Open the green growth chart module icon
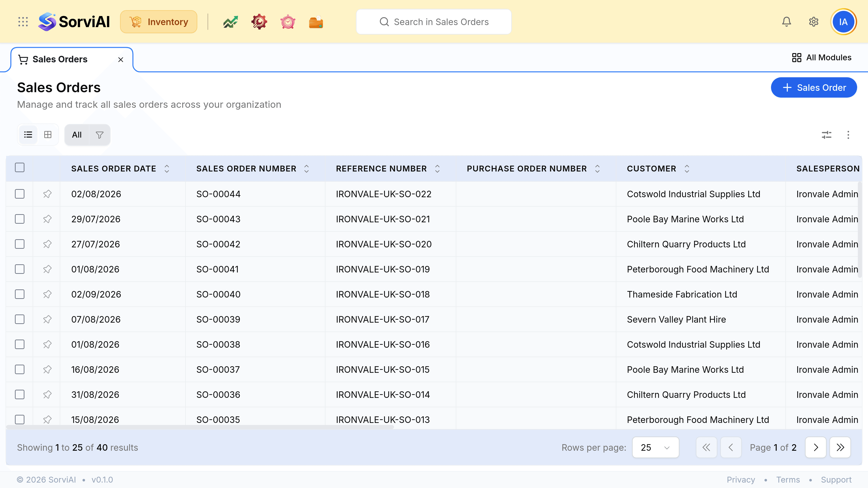 coord(231,22)
